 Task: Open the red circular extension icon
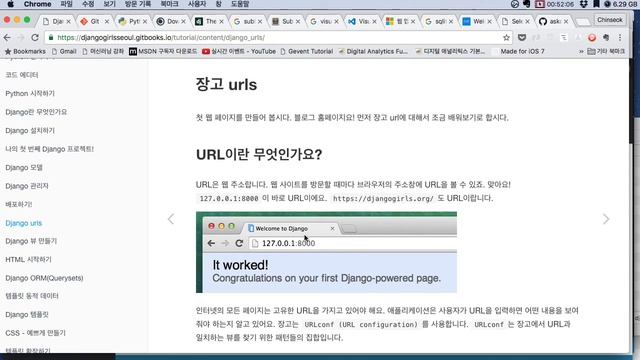pos(592,38)
